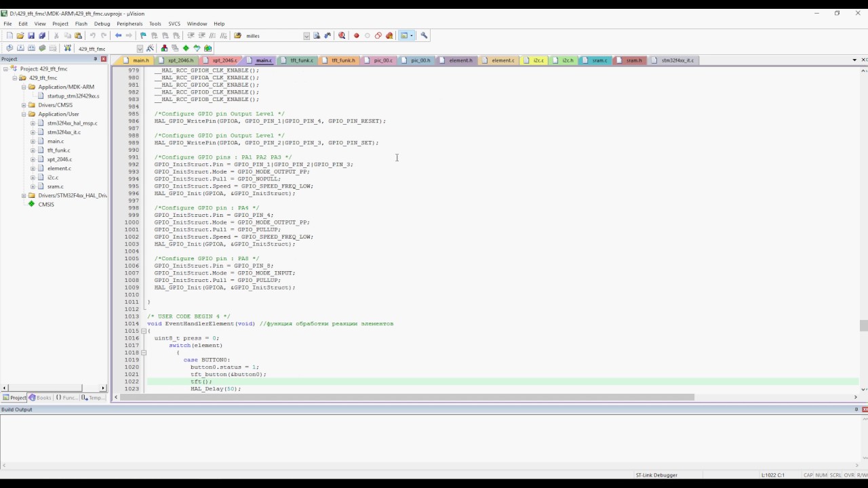Click the Comment selection icon
The height and width of the screenshot is (488, 868).
[x=212, y=36]
